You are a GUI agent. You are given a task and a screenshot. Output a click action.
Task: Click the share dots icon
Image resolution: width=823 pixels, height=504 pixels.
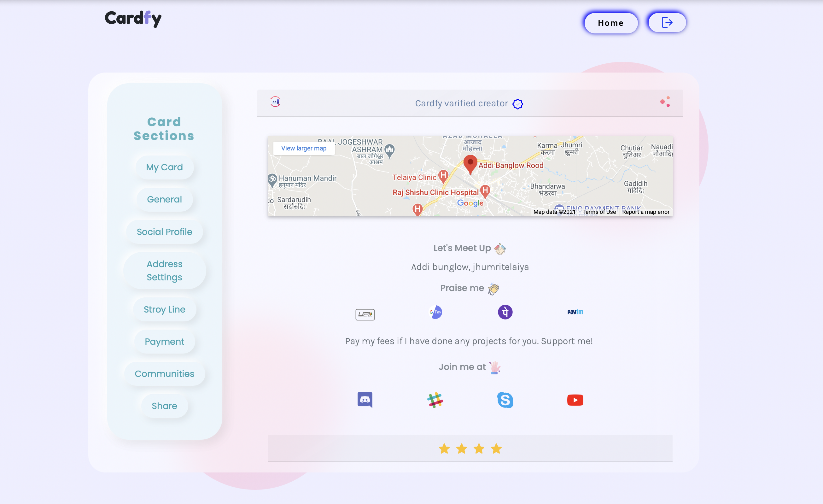[665, 102]
